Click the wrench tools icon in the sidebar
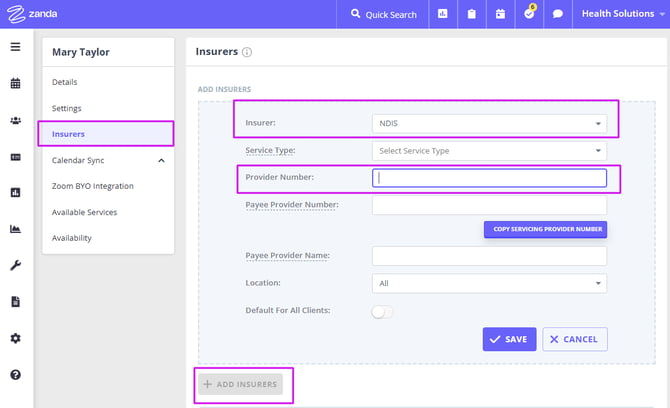The width and height of the screenshot is (670, 408). [15, 265]
